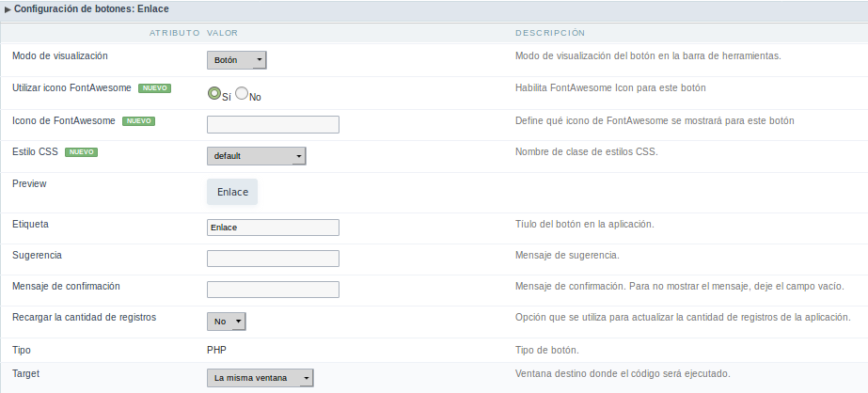Click the VALOR column header
The width and height of the screenshot is (868, 393).
coord(223,33)
